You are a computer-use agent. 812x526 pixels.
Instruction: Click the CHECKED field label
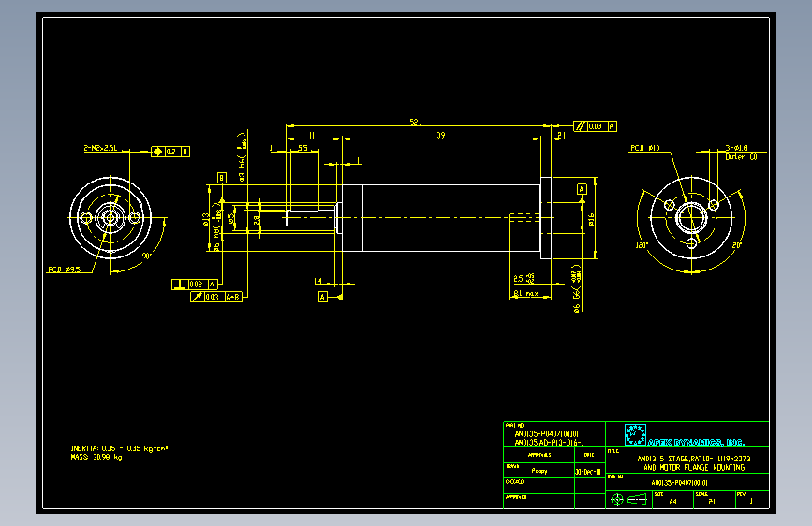click(514, 482)
